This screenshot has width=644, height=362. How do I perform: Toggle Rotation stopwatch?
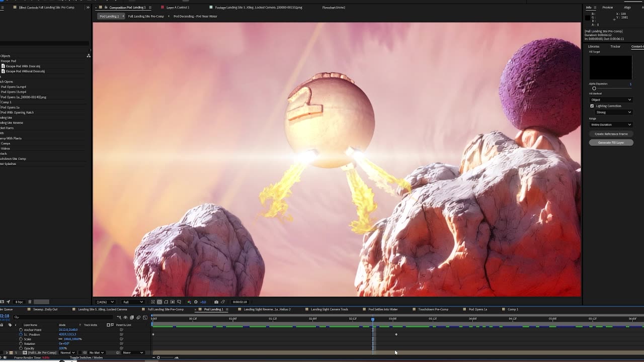(x=21, y=344)
